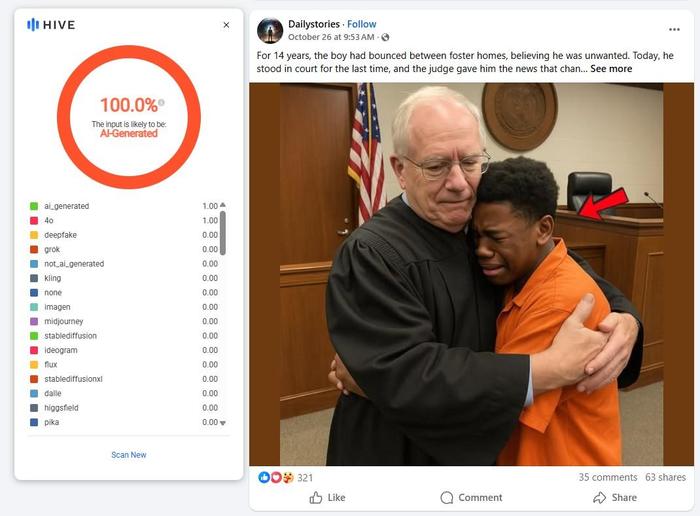
Task: Click the scroll-down arrow in the results list
Action: 223,423
